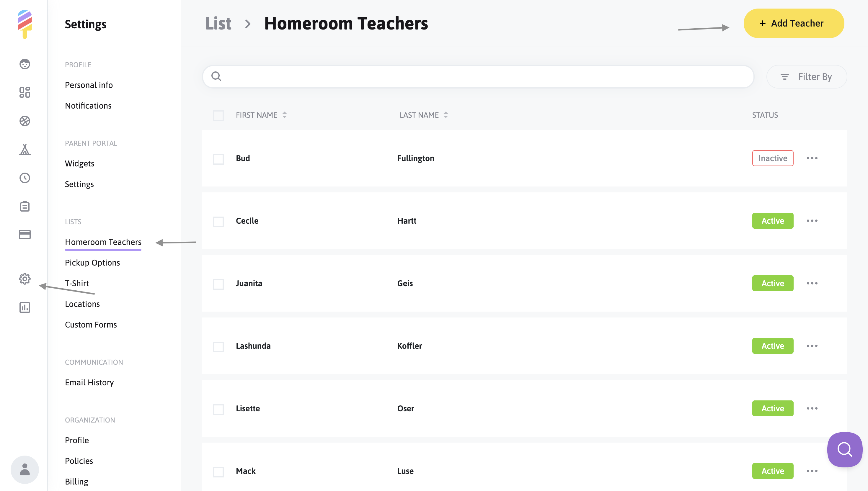Open the dashboard grid icon

click(25, 92)
